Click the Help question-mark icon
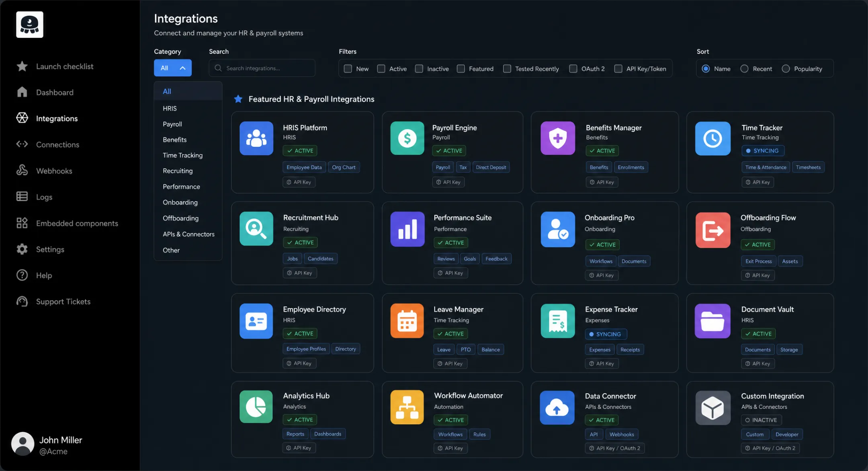 [x=22, y=275]
